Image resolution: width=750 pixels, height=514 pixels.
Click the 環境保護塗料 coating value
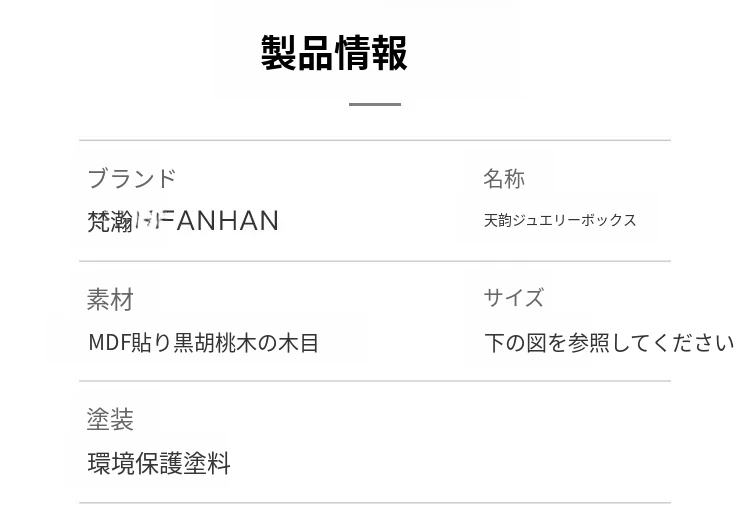[159, 464]
